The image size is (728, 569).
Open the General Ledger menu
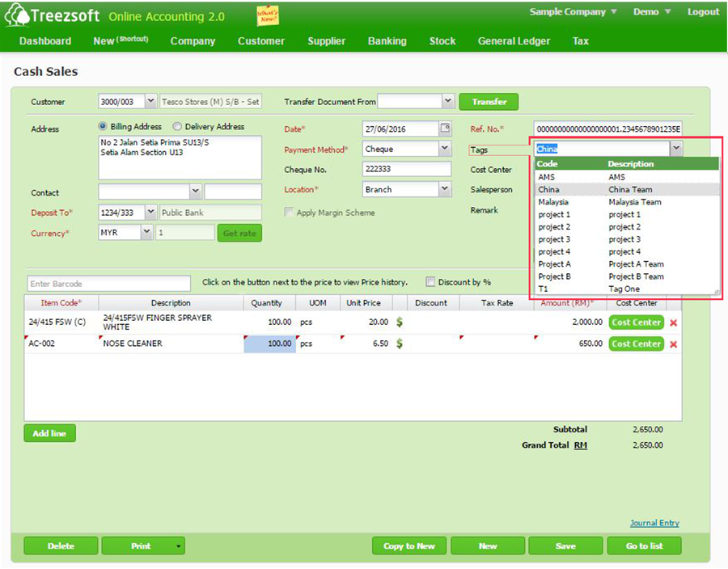pyautogui.click(x=514, y=40)
